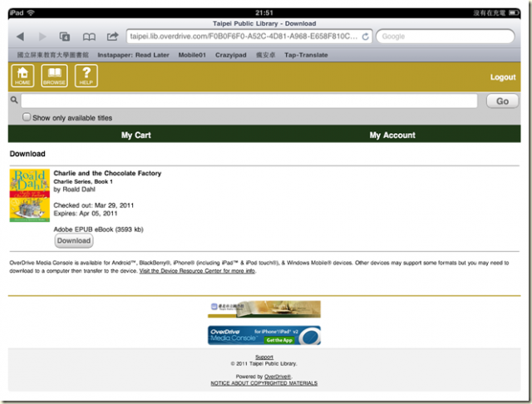Viewport: 532px width, 404px height.
Task: Tap the battery indicator icon
Action: click(x=514, y=13)
